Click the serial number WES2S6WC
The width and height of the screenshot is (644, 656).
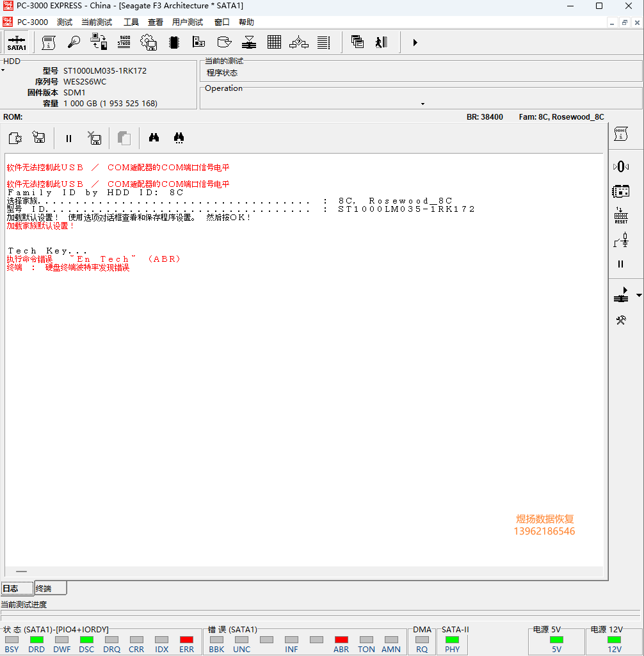coord(85,81)
